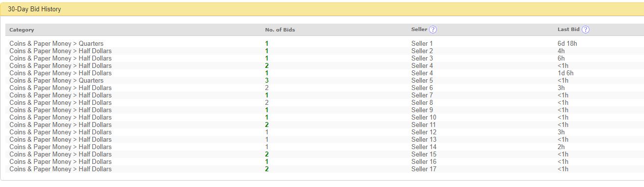Click the 6h last bid value
Screen dimensions: 644x187
pyautogui.click(x=561, y=59)
